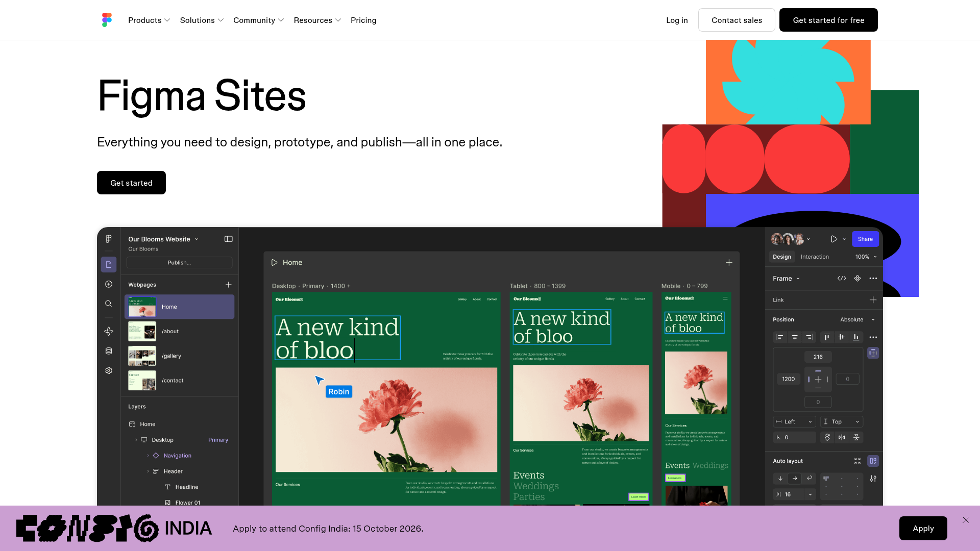Image resolution: width=980 pixels, height=551 pixels.
Task: Click the preview play button in editor
Action: point(834,239)
